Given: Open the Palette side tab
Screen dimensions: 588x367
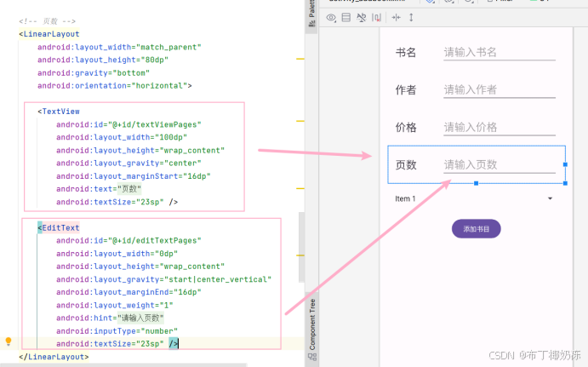Looking at the screenshot, I should 311,14.
